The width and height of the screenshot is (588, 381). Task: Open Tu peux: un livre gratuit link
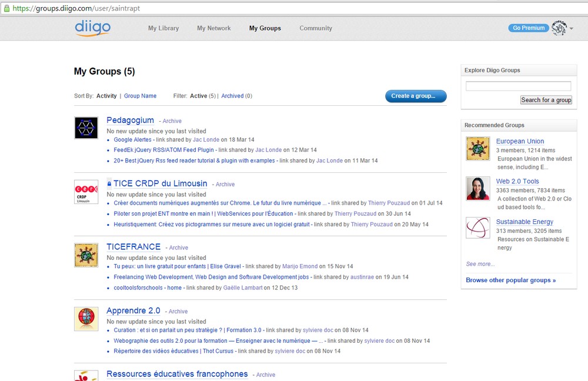pos(177,266)
